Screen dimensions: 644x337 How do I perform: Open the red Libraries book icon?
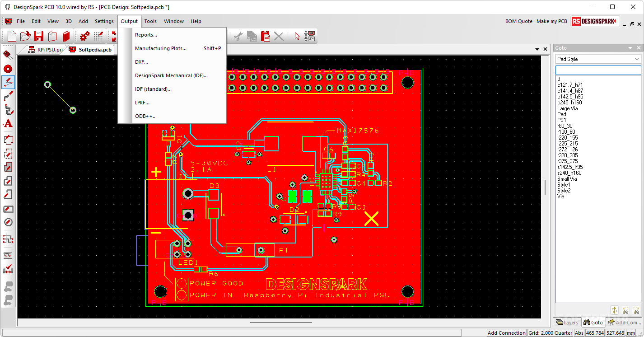[66, 36]
